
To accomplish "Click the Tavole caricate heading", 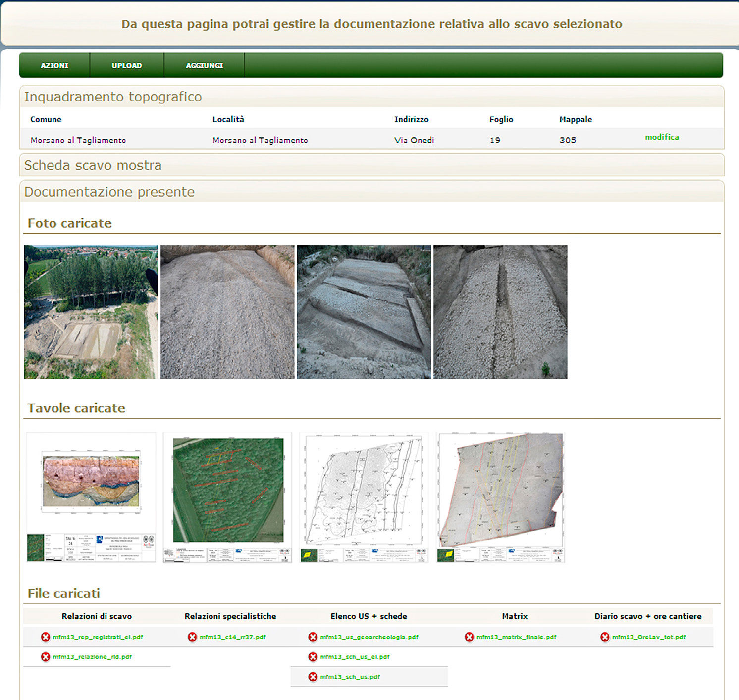I will (x=76, y=408).
